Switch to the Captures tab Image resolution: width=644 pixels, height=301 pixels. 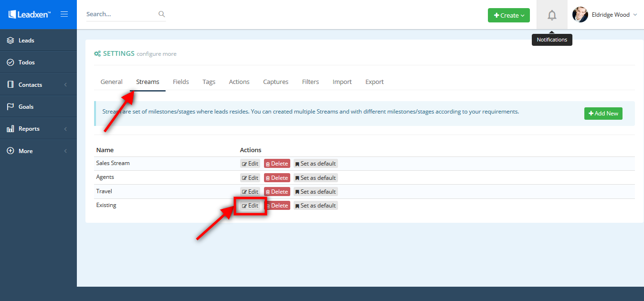click(276, 82)
